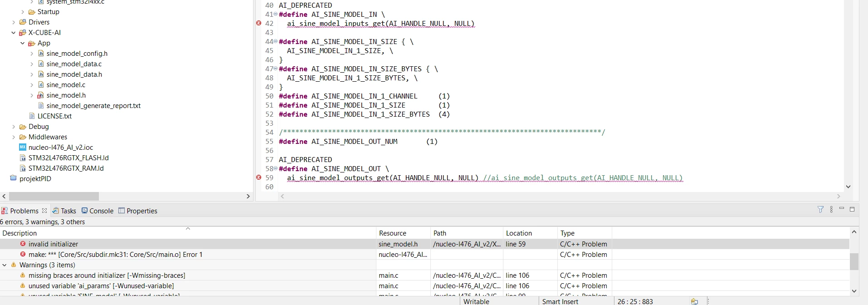
Task: Click the project explorer horizontal scrollbar
Action: click(x=54, y=196)
